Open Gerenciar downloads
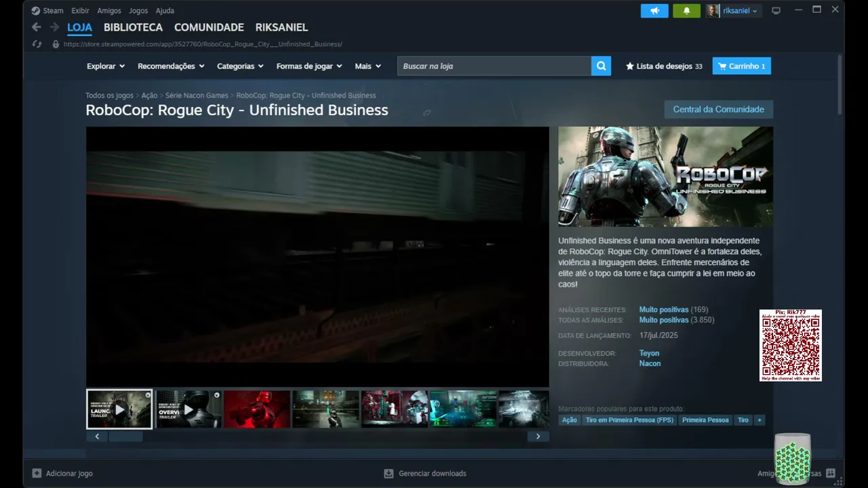 click(425, 474)
